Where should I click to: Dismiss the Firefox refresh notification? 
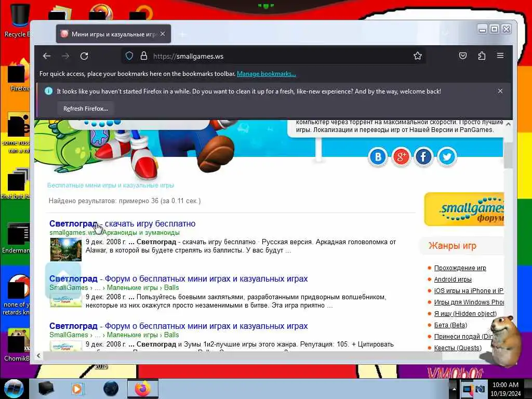point(500,91)
